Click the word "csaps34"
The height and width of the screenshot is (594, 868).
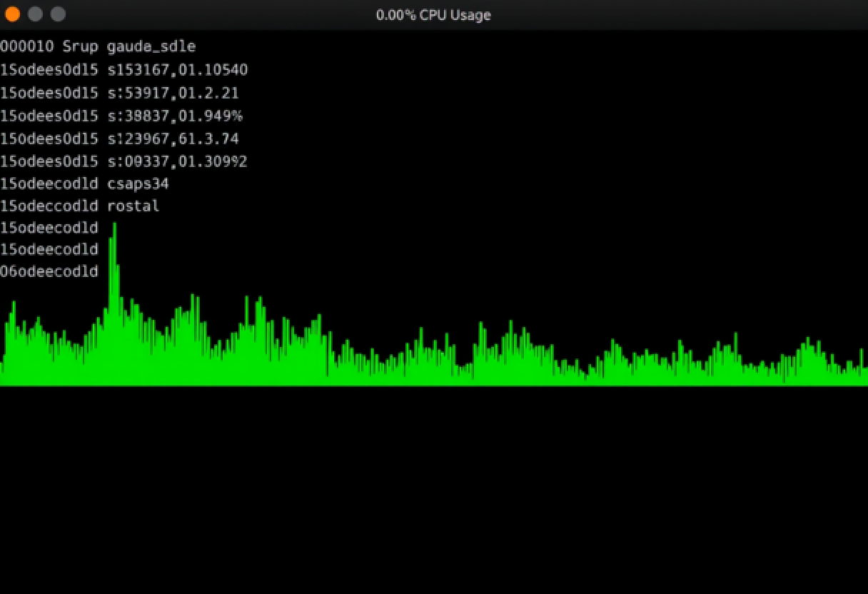click(138, 184)
